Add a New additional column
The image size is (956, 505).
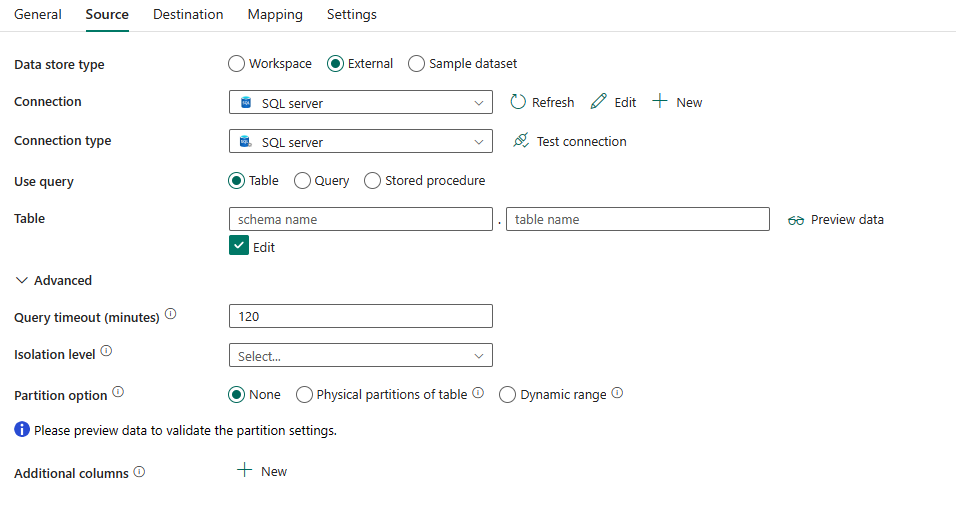pos(262,471)
